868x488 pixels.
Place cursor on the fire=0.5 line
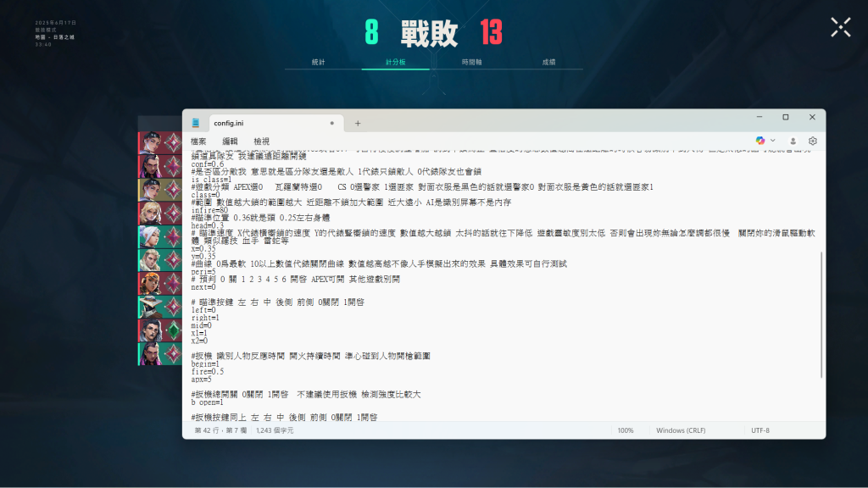pyautogui.click(x=208, y=372)
